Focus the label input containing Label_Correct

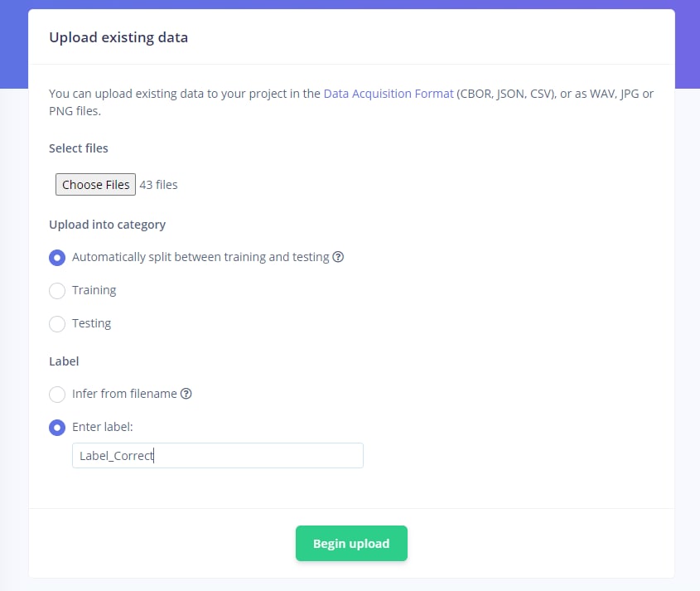217,455
